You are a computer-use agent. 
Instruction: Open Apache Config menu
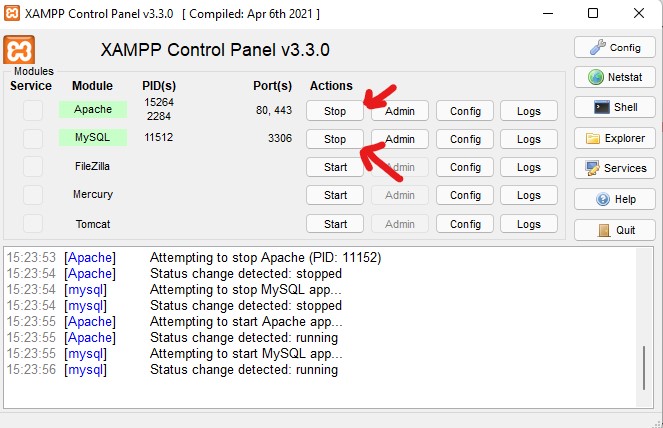[x=465, y=111]
